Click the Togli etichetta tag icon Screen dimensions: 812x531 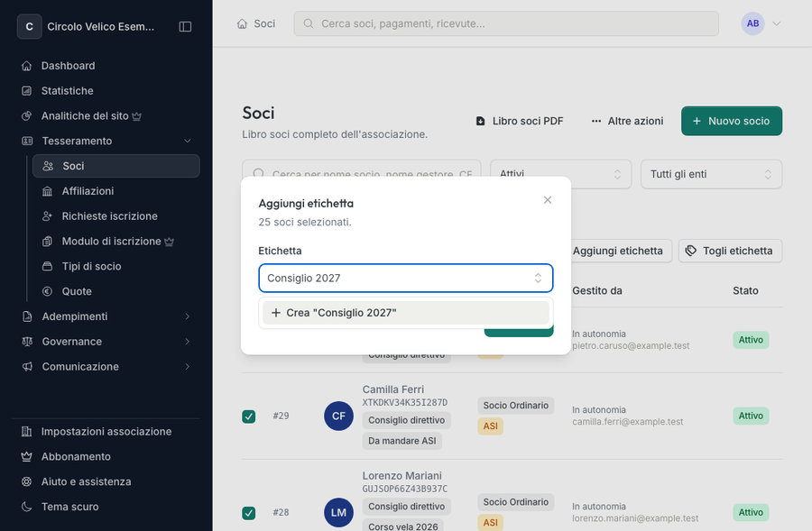pyautogui.click(x=691, y=251)
